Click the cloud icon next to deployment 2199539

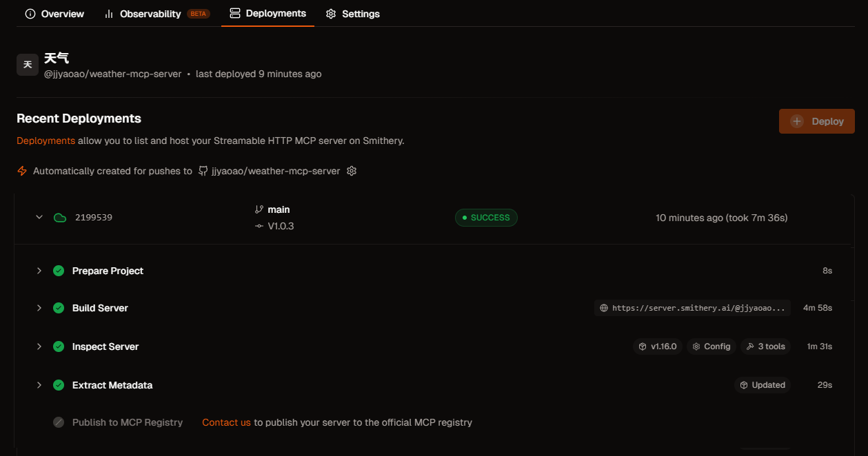coord(60,218)
